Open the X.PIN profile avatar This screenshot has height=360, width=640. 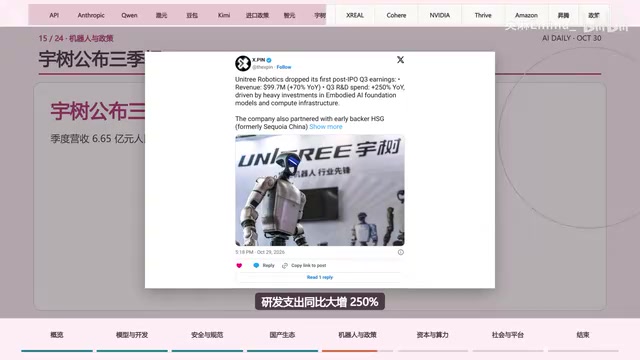pos(243,63)
